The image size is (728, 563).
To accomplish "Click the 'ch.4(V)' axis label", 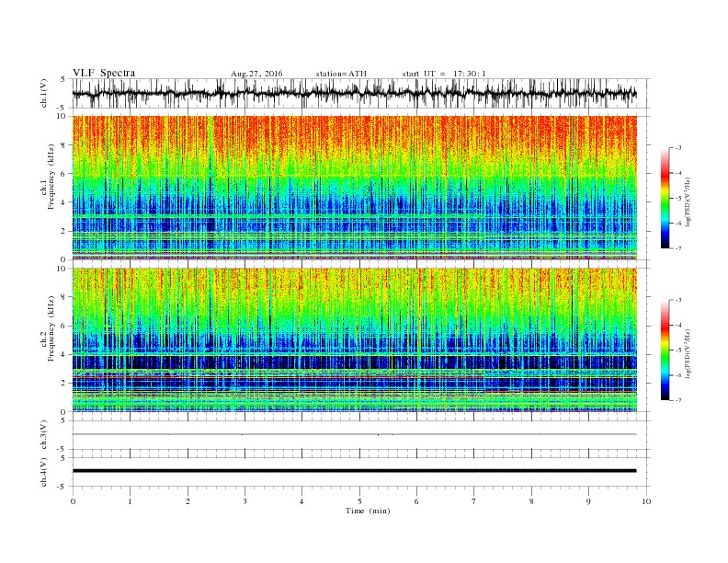I will [43, 472].
